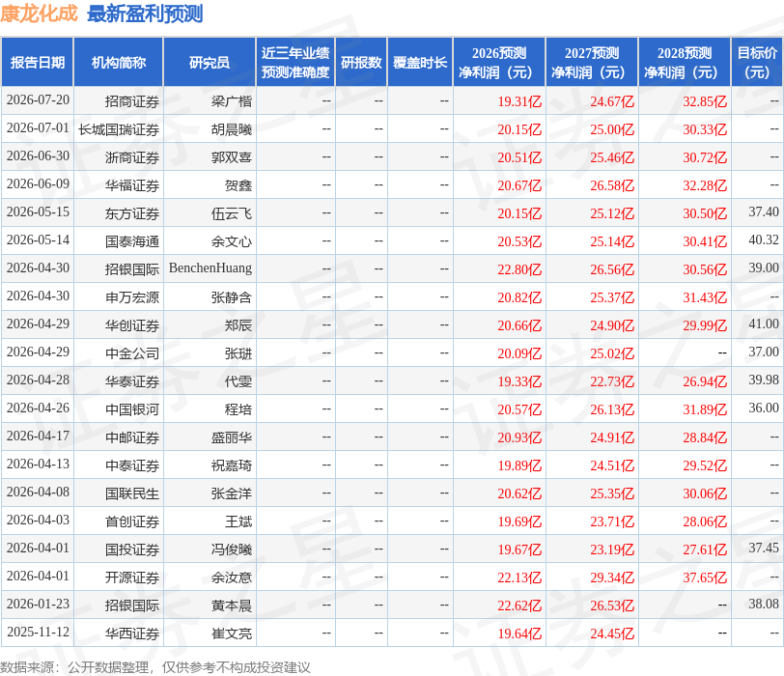The image size is (784, 676).
Task: Click researcher name 张金洋
Action: (232, 493)
